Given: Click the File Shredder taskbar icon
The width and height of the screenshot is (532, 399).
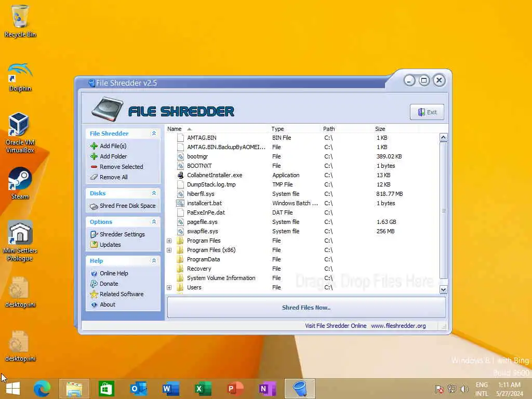Looking at the screenshot, I should pyautogui.click(x=300, y=389).
